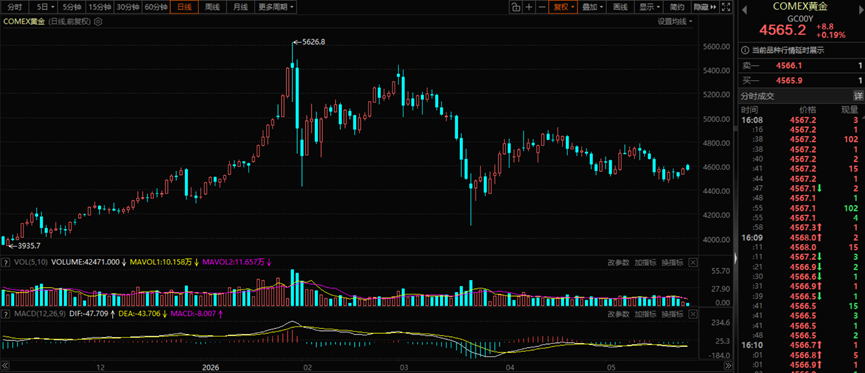This screenshot has height=373, width=865.
Task: Select the 30分钟 timeframe tab
Action: [x=129, y=7]
